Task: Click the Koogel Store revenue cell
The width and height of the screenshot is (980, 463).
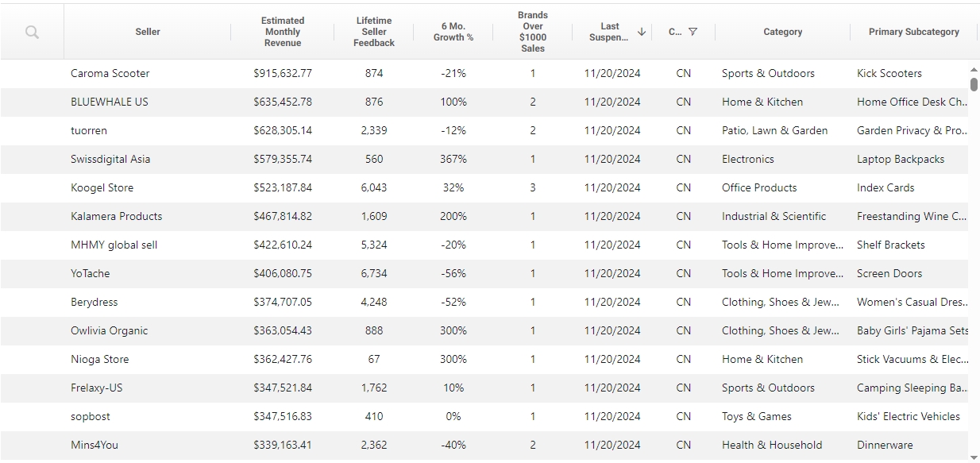Action: coord(283,187)
